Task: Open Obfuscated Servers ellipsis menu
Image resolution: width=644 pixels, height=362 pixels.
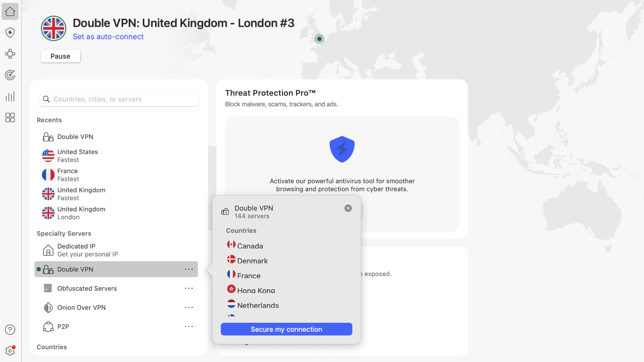Action: [x=189, y=288]
